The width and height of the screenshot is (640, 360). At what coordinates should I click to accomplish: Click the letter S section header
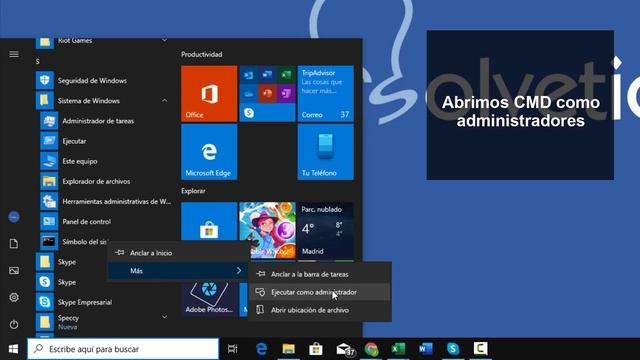pos(38,61)
